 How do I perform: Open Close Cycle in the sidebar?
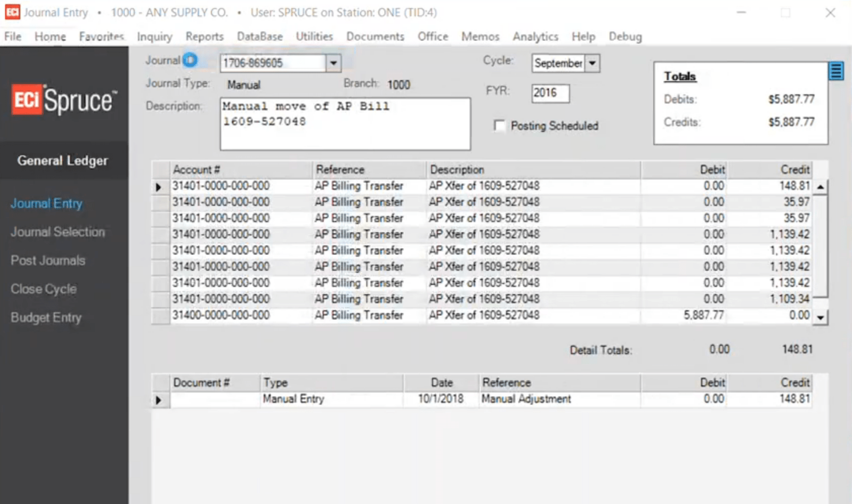[x=44, y=289]
